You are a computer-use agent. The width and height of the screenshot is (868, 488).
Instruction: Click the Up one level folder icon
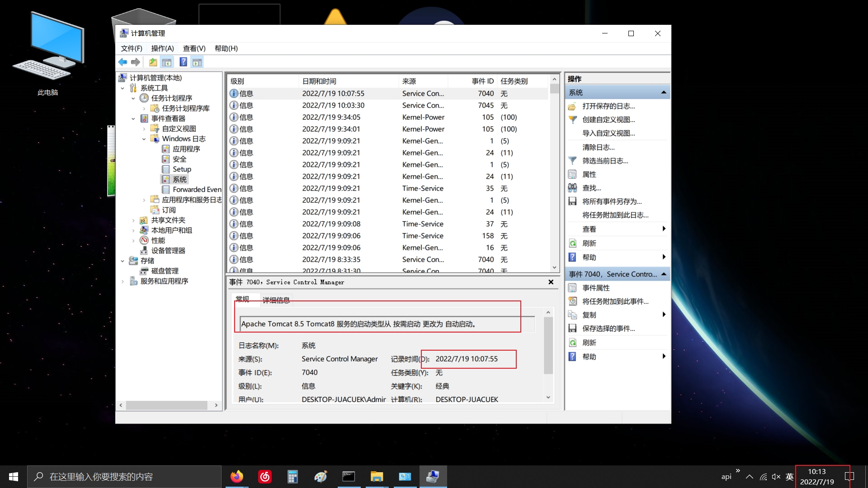[153, 62]
